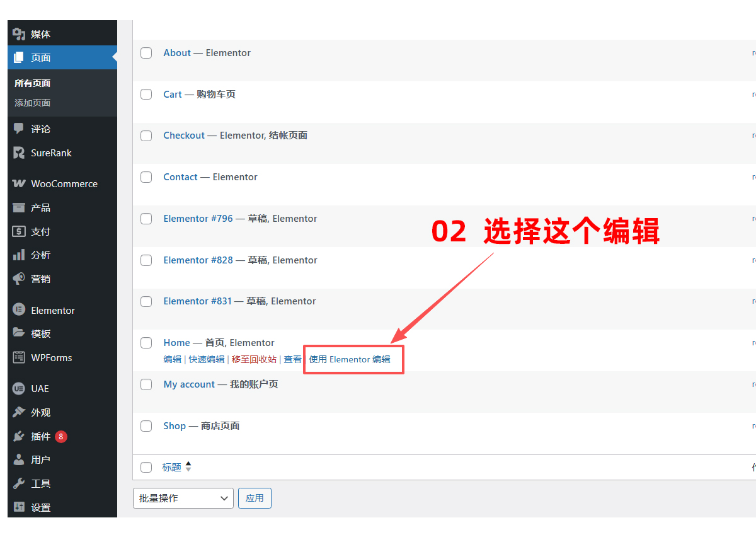The width and height of the screenshot is (756, 542).
Task: Click the WPForms icon in sidebar
Action: [19, 357]
